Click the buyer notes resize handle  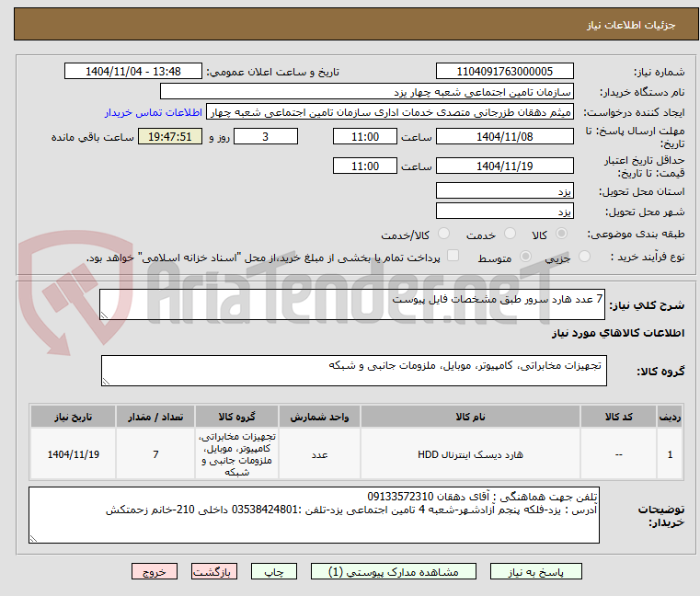pos(33,538)
